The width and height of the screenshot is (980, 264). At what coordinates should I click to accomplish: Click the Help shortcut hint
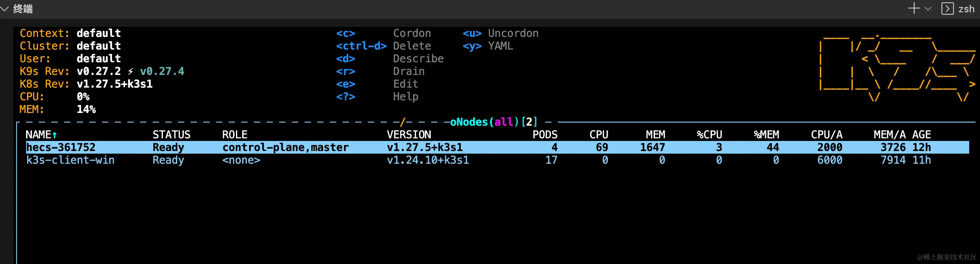pos(405,97)
